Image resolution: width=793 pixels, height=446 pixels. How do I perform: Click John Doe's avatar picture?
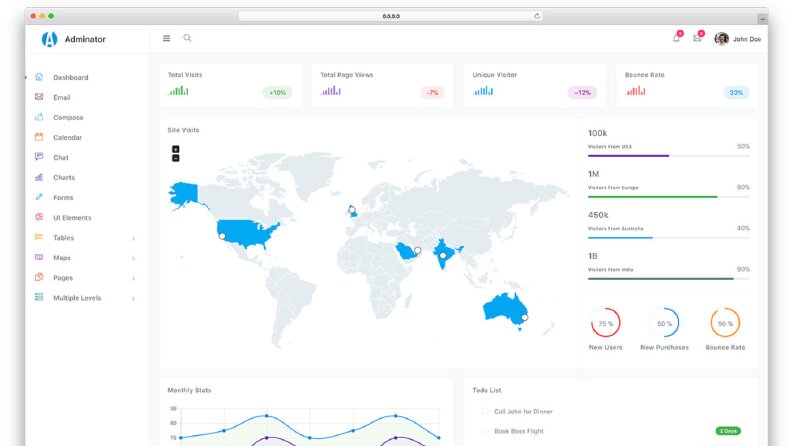721,38
